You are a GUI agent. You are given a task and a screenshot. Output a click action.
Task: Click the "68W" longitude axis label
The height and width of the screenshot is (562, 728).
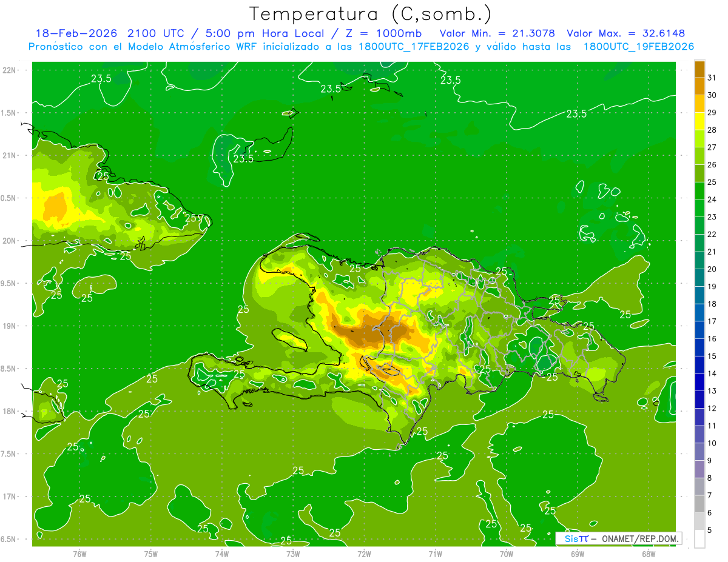coord(649,554)
